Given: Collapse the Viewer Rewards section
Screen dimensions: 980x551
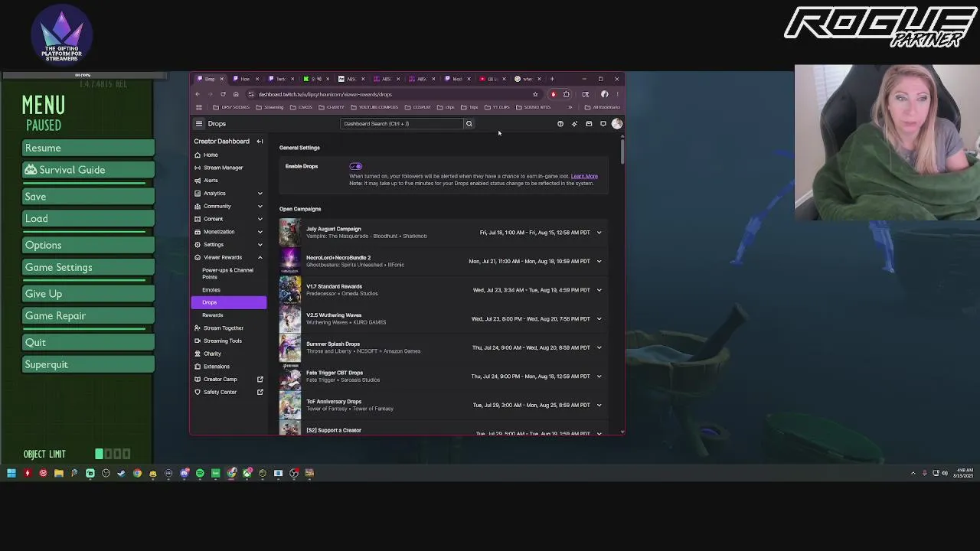Looking at the screenshot, I should point(260,257).
